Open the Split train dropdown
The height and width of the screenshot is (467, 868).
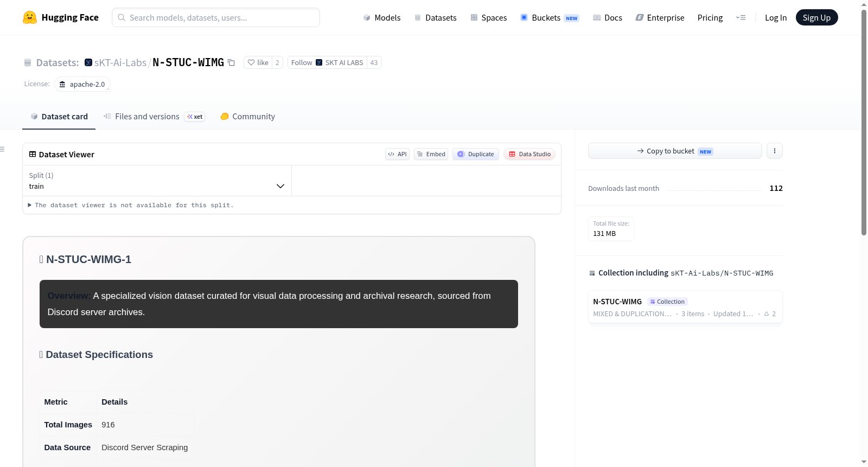point(157,181)
